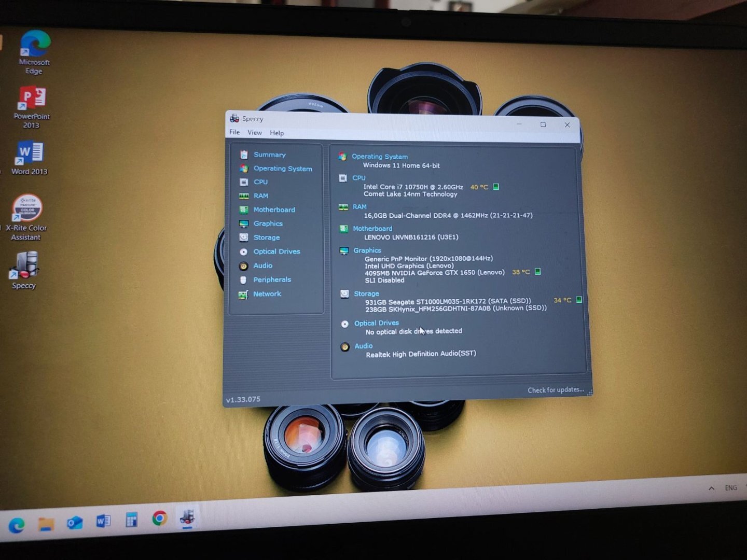Screen dimensions: 747x560
Task: Open Speccy desktop shortcut
Action: click(24, 270)
